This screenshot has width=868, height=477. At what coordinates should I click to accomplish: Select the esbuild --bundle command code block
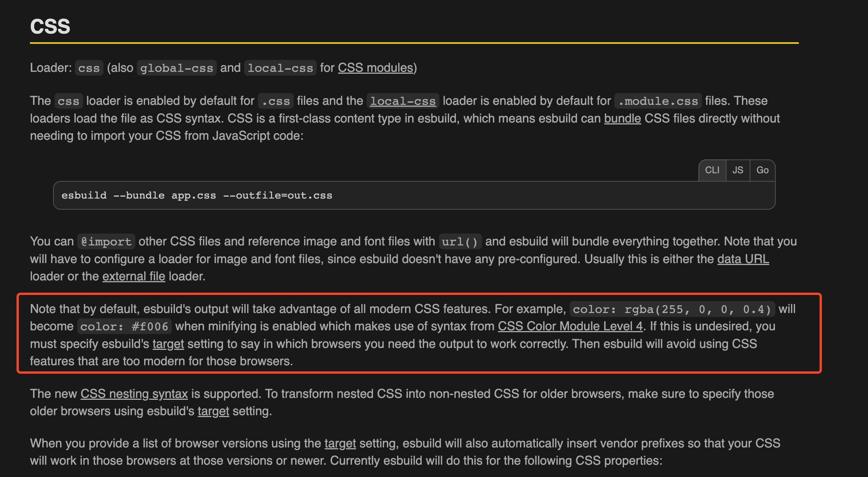tap(197, 195)
